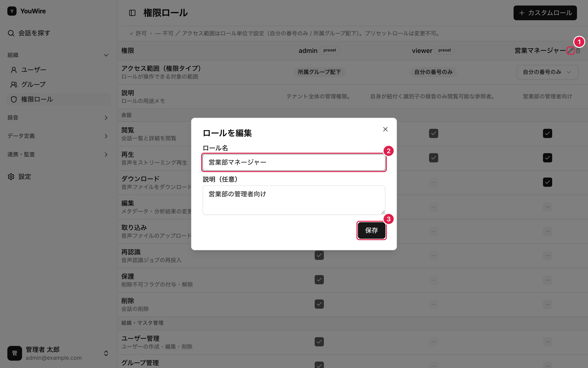Toggle 営業マネージャー checkbox for 再生
Screen dimensions: 588x368
[x=547, y=158]
